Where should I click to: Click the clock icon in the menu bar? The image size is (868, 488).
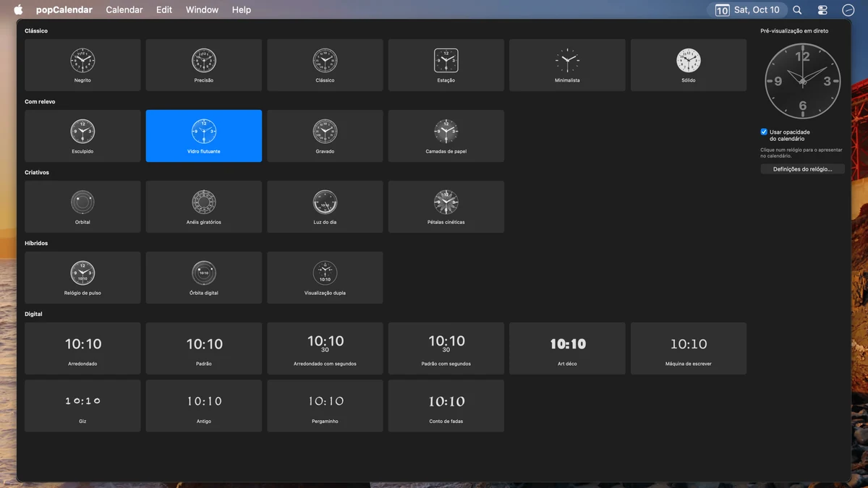[848, 10]
